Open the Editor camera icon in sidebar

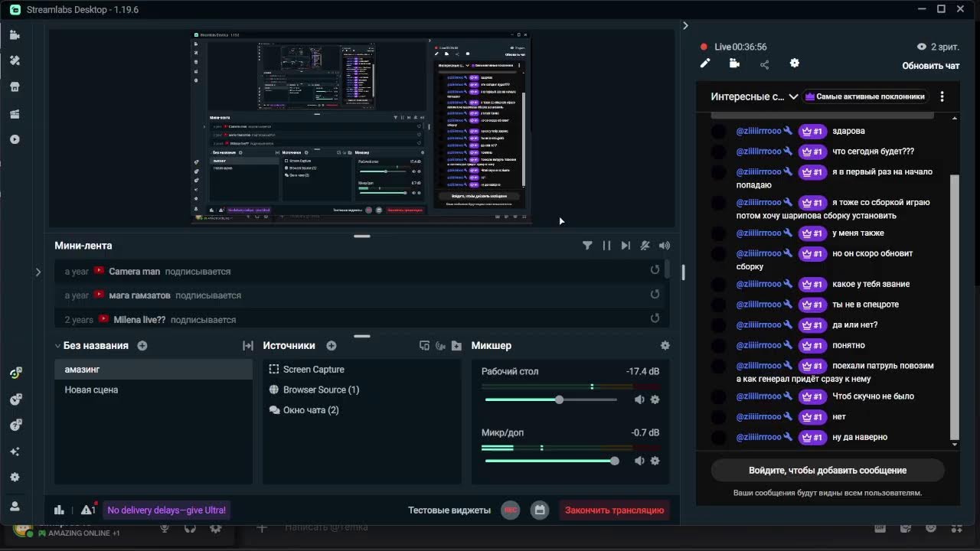15,34
